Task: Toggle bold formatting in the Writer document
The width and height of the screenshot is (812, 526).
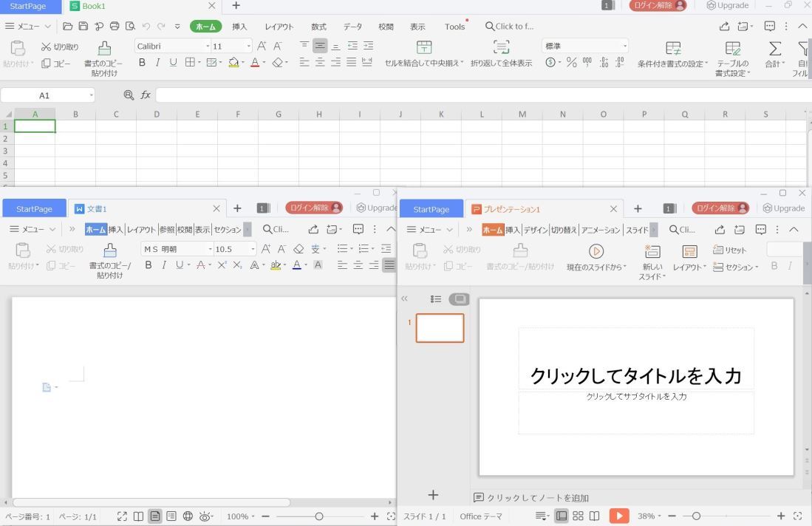Action: click(x=148, y=265)
